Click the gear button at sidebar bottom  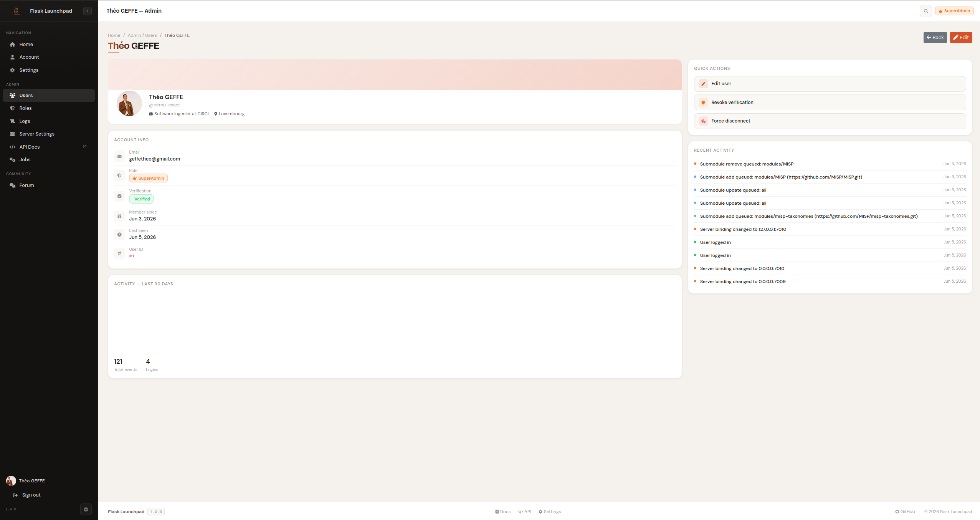86,509
